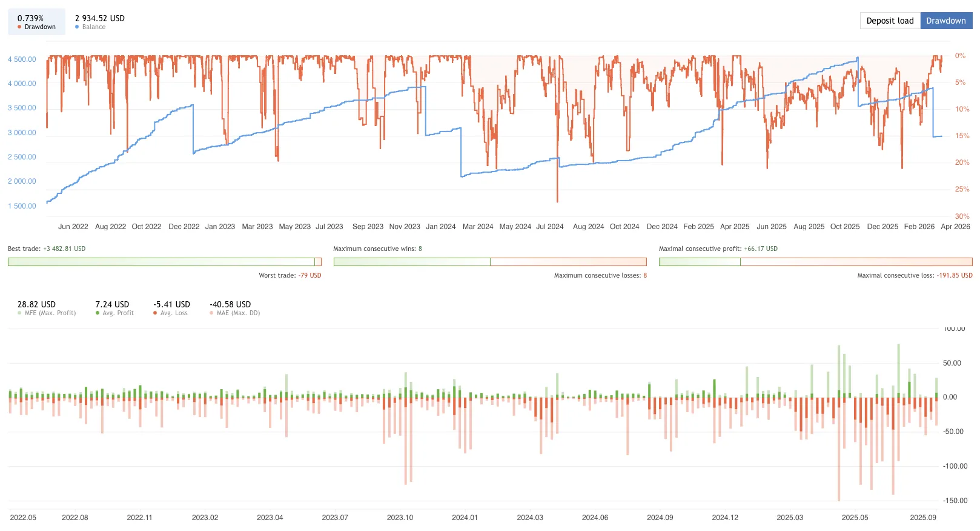
Task: Switch to the Deposit load tab
Action: [x=890, y=21]
